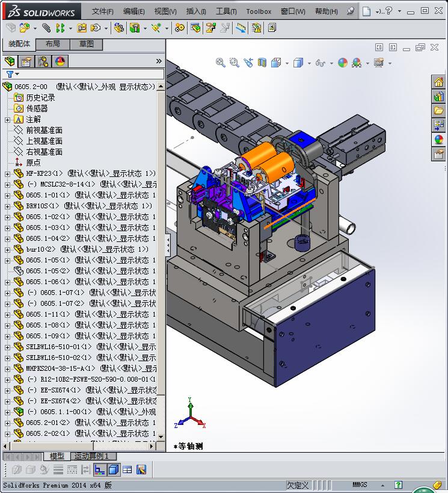Select DisplayManager tab icon
The width and height of the screenshot is (448, 493).
click(60, 61)
